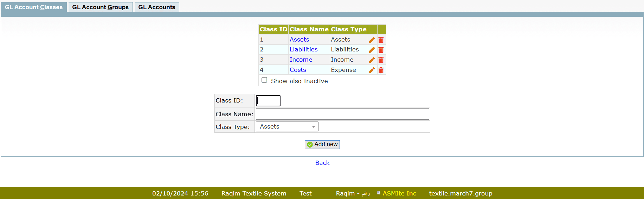The image size is (644, 199).
Task: Delete the Assets class row
Action: [381, 40]
